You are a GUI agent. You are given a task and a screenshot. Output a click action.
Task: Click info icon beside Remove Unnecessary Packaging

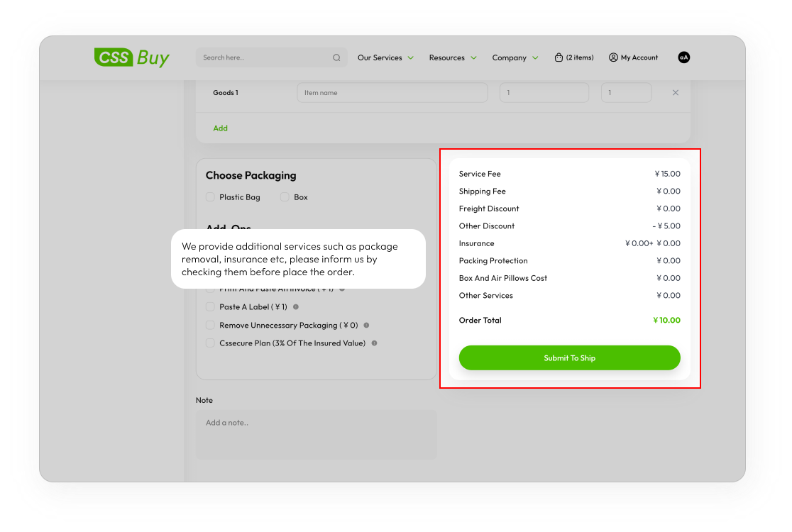[366, 325]
